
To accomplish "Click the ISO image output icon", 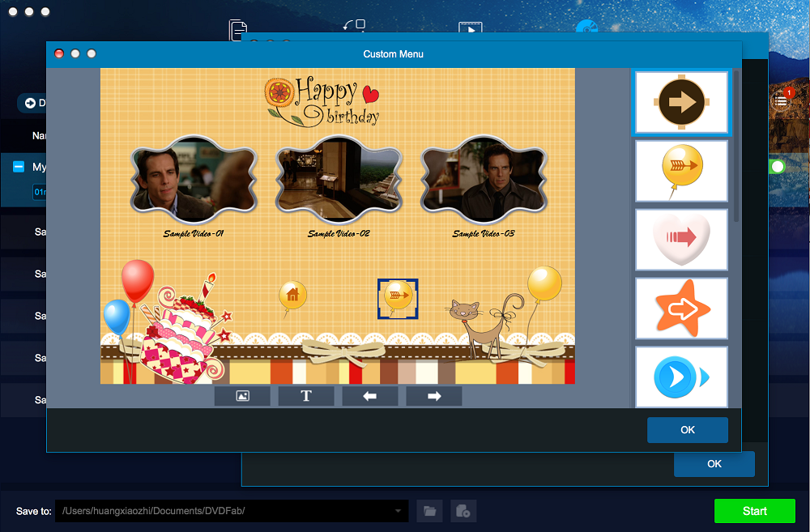I will tap(463, 511).
